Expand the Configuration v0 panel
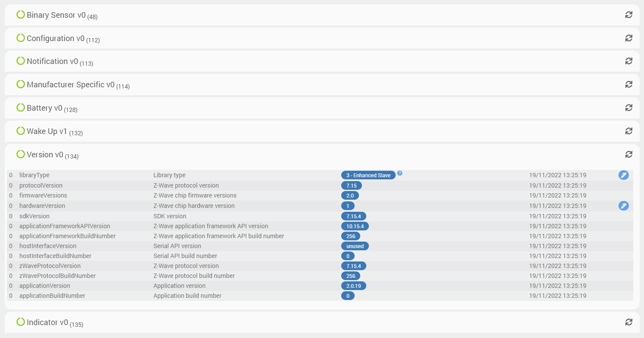Screen dimensions: 644x338 [56, 38]
